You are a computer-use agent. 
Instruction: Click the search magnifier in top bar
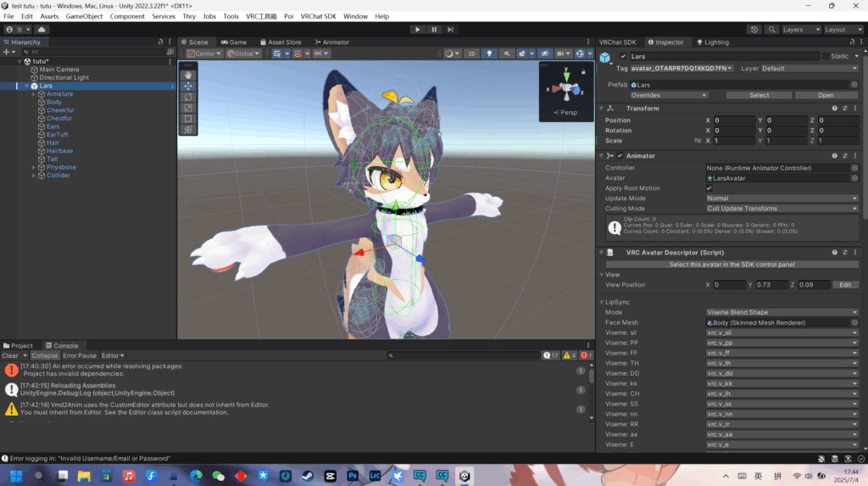[771, 30]
